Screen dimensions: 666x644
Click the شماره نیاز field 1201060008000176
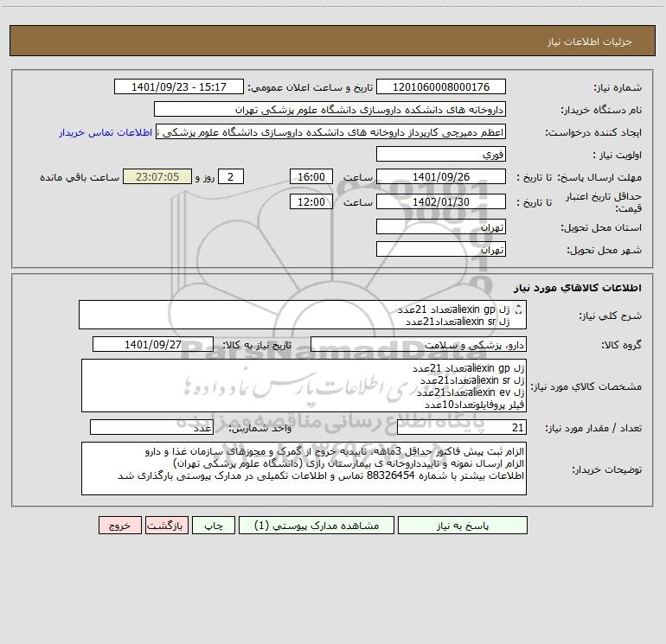(441, 86)
